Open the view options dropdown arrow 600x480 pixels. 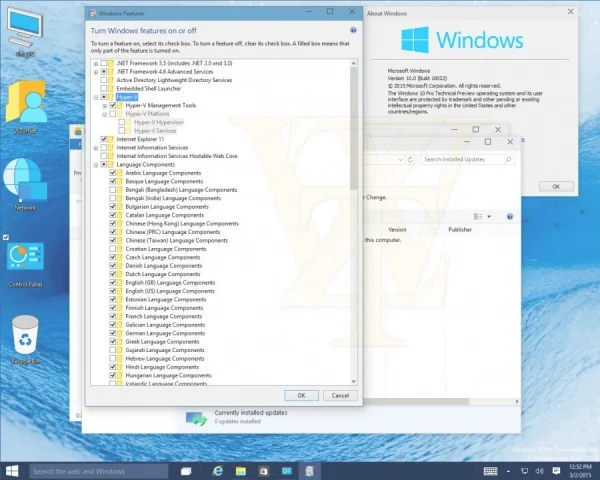click(489, 217)
